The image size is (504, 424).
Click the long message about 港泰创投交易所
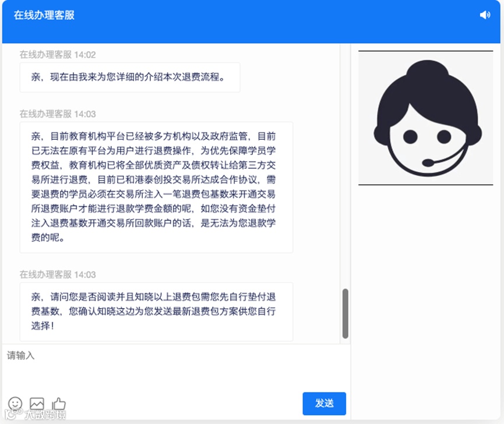(x=156, y=188)
